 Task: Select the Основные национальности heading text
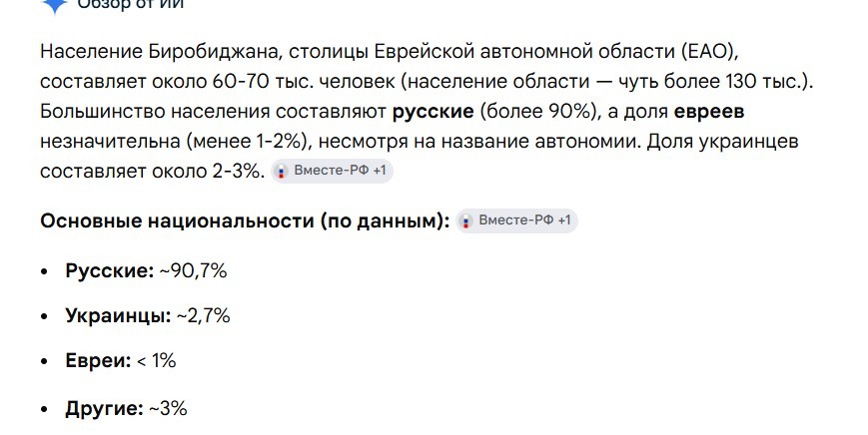(245, 221)
